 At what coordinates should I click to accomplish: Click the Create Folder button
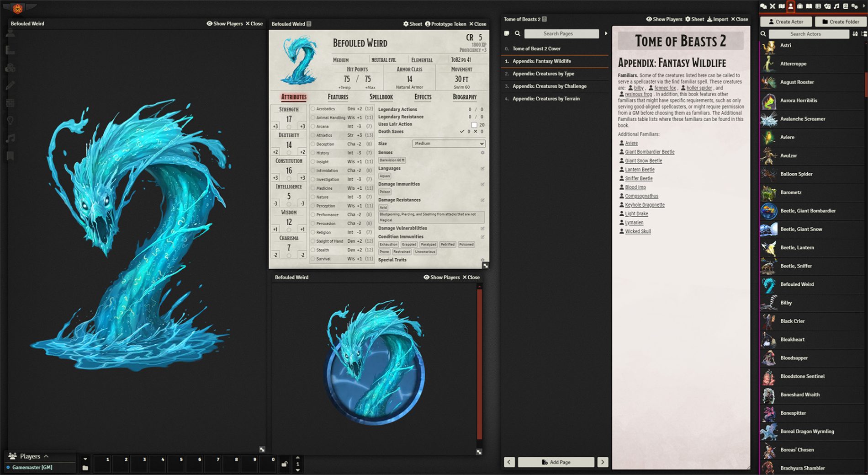pyautogui.click(x=841, y=21)
